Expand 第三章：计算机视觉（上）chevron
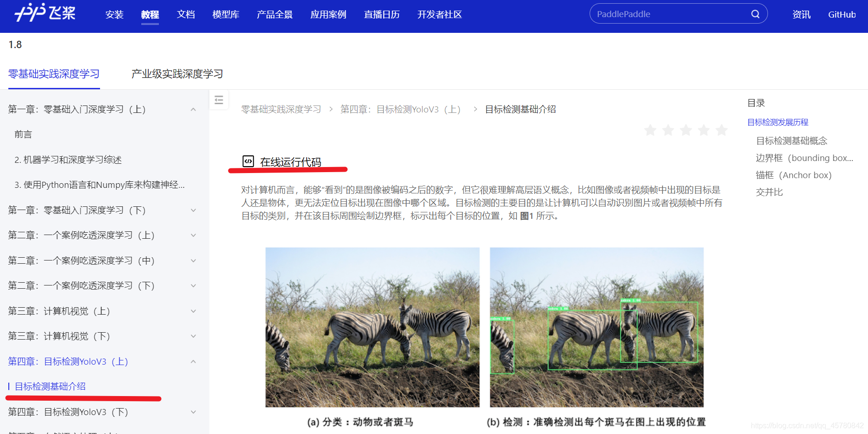This screenshot has height=434, width=868. click(193, 311)
